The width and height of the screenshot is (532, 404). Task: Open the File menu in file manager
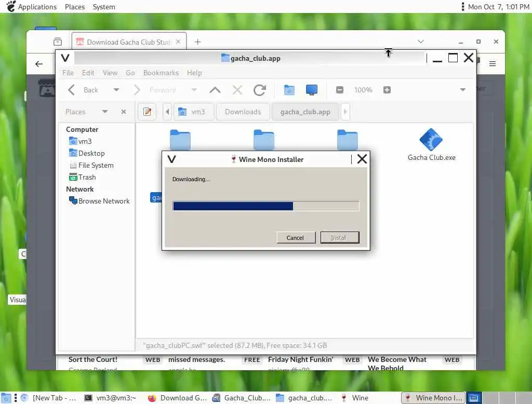tap(68, 73)
